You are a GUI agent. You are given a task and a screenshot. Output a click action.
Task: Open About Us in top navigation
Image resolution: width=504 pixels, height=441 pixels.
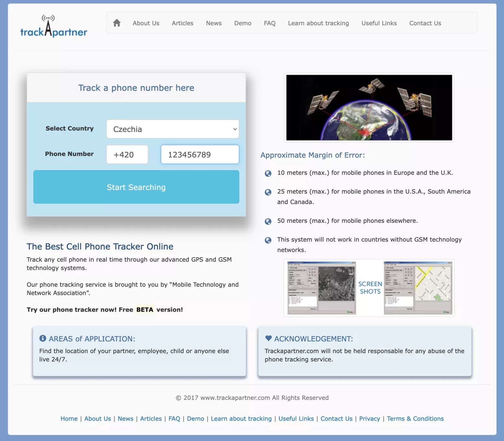146,23
